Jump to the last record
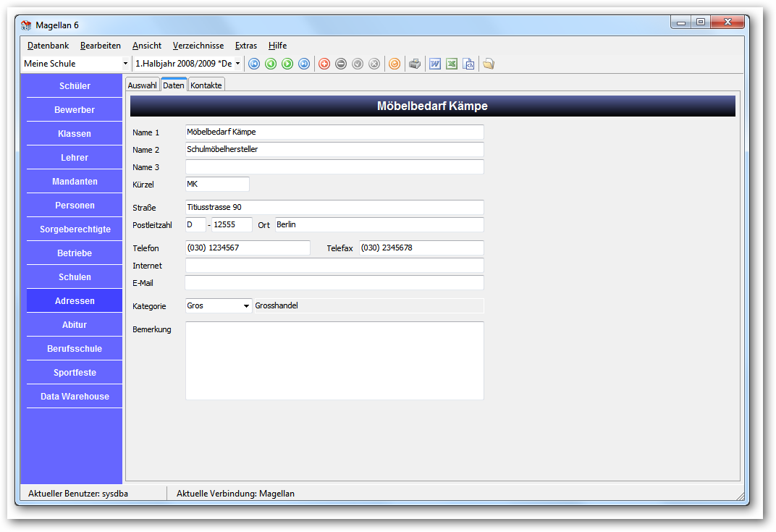Viewport: 776px width, 532px height. pyautogui.click(x=304, y=64)
